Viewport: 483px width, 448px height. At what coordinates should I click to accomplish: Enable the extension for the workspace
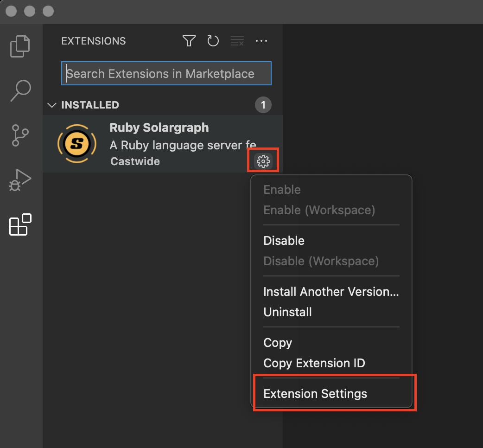(319, 210)
